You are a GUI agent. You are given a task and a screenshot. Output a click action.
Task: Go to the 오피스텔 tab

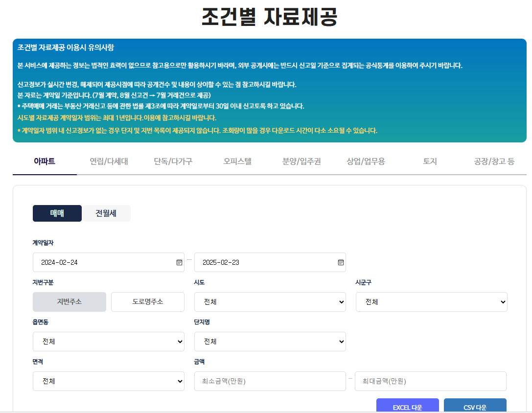click(237, 161)
